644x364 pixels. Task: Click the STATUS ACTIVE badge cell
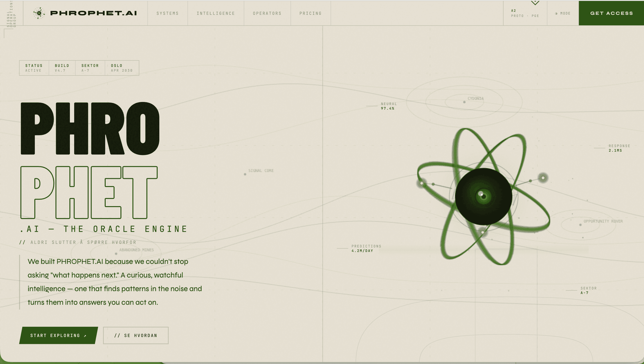(34, 68)
